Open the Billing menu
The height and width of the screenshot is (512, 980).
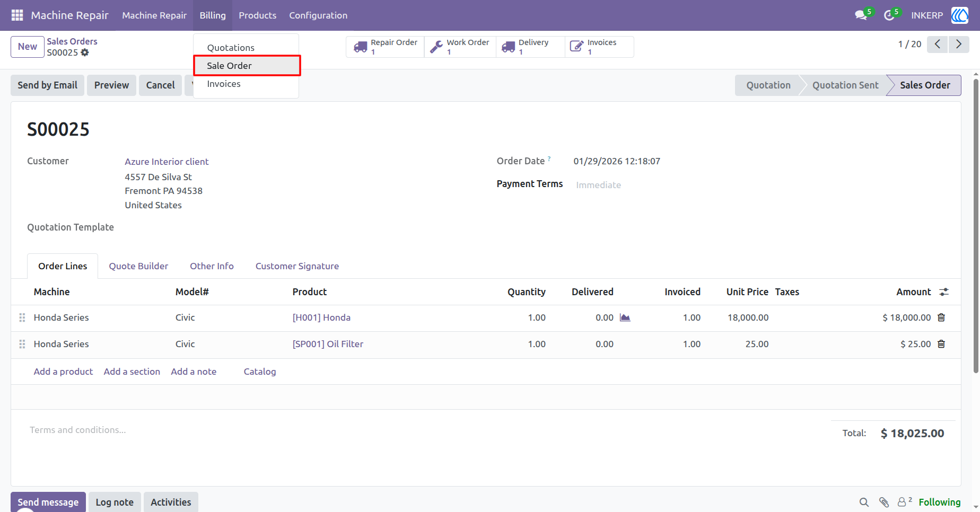(x=213, y=15)
